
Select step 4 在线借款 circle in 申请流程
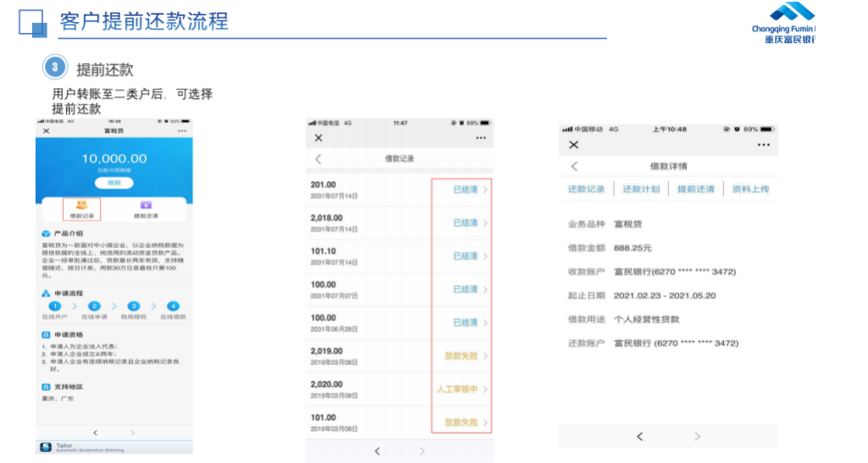(x=173, y=306)
